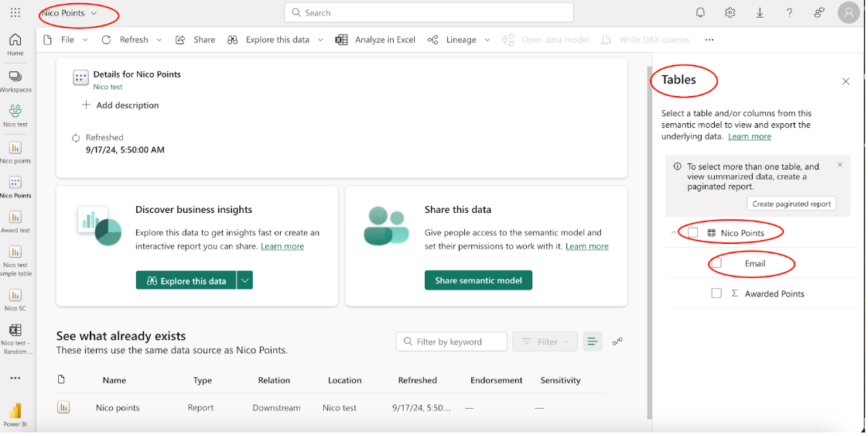Click the Endorsement column header
The height and width of the screenshot is (436, 868).
(x=497, y=380)
